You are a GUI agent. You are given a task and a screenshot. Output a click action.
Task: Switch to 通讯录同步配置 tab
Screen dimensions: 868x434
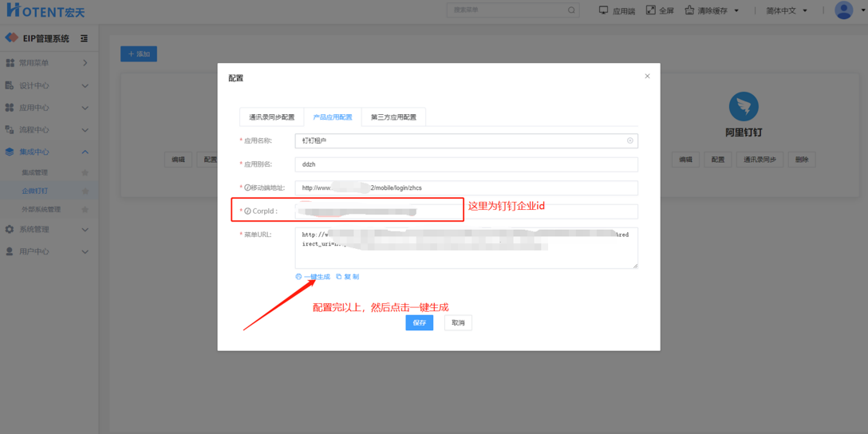point(272,117)
